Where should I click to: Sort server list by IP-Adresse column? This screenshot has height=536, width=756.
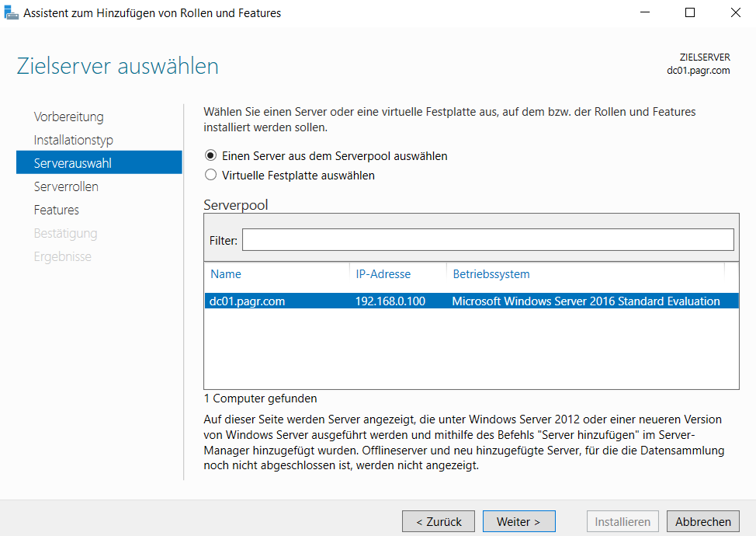(383, 274)
